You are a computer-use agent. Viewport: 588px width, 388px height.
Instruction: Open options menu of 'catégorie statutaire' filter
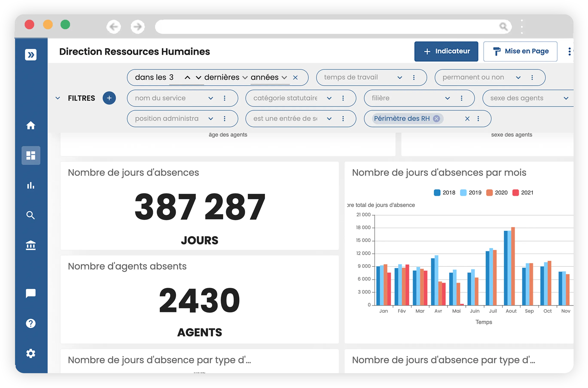tap(343, 98)
